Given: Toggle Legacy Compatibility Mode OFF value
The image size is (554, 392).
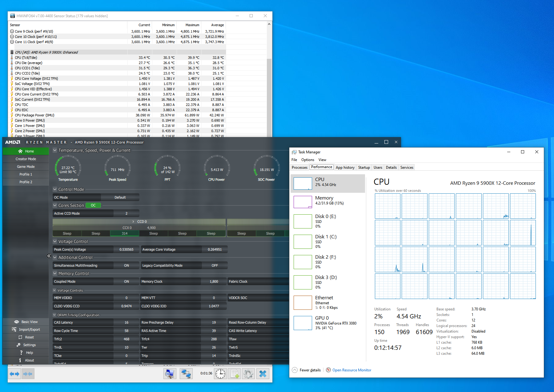Looking at the screenshot, I should [215, 265].
